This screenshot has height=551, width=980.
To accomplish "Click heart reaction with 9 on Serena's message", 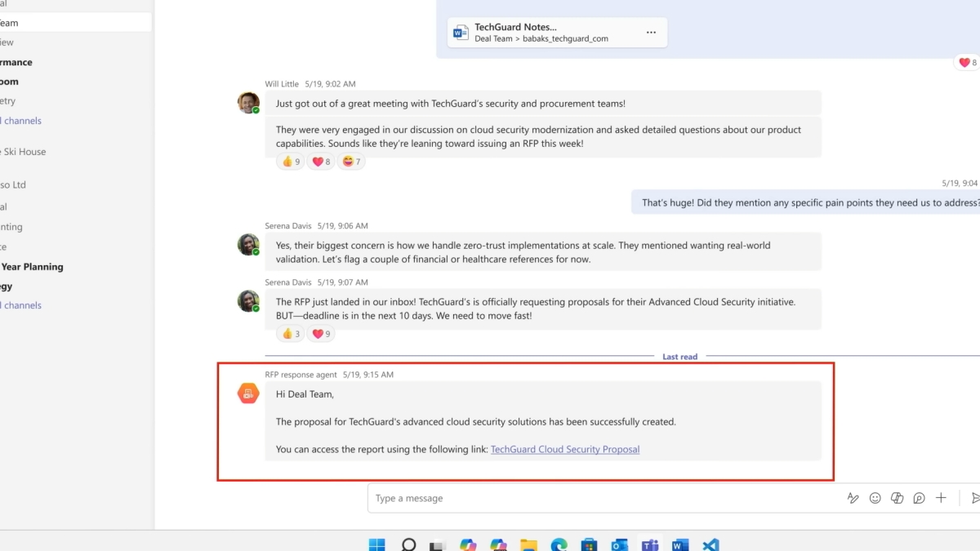I will click(321, 334).
